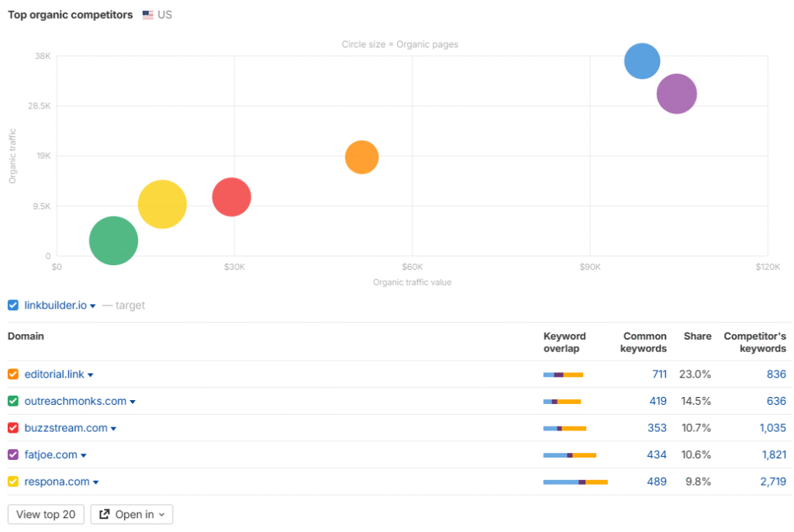The width and height of the screenshot is (794, 532).
Task: Click the orange editorial.link bubble
Action: click(x=361, y=157)
